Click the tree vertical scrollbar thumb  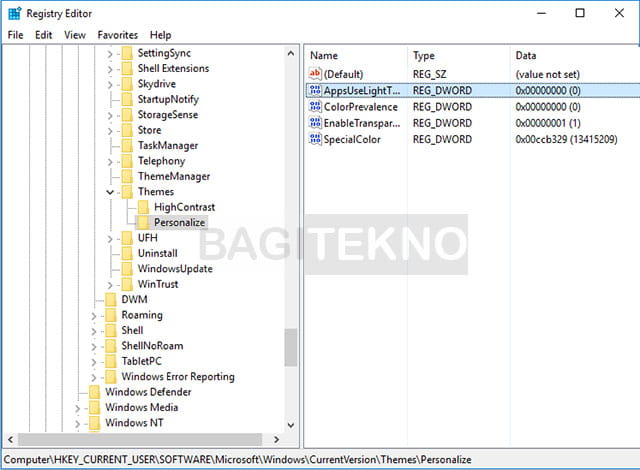[x=291, y=348]
